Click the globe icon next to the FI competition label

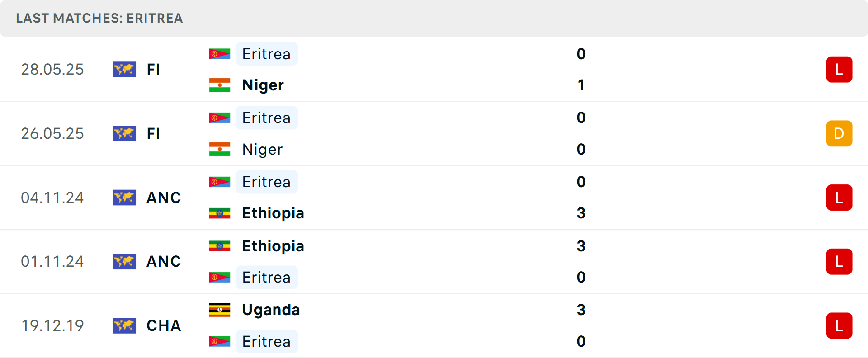[x=124, y=70]
